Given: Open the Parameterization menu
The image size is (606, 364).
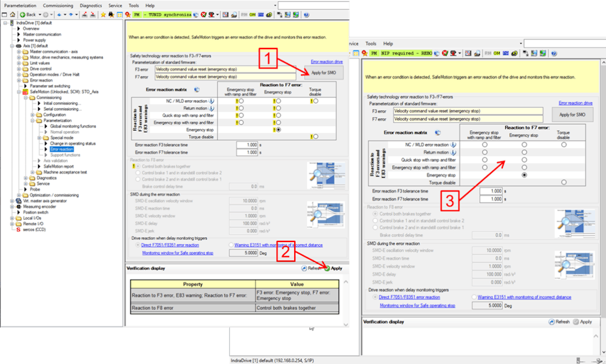Looking at the screenshot, I should pos(20,5).
